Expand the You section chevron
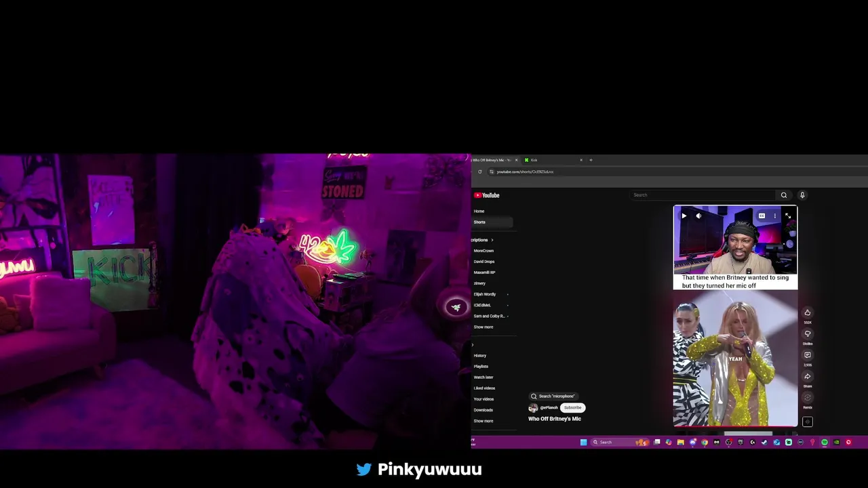This screenshot has width=868, height=488. pyautogui.click(x=473, y=345)
